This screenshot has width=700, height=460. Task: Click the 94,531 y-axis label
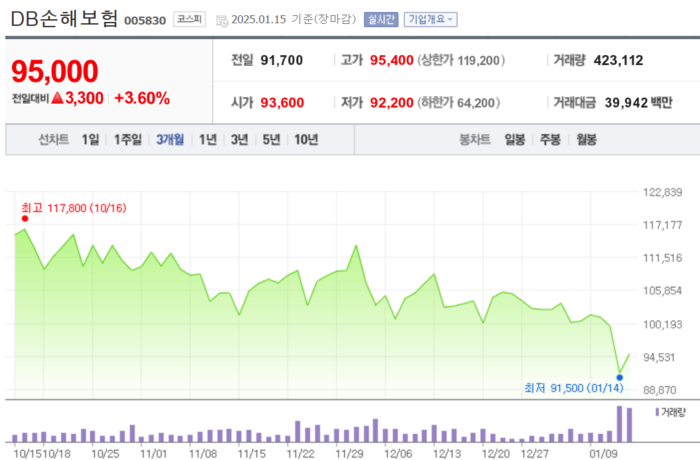click(659, 357)
